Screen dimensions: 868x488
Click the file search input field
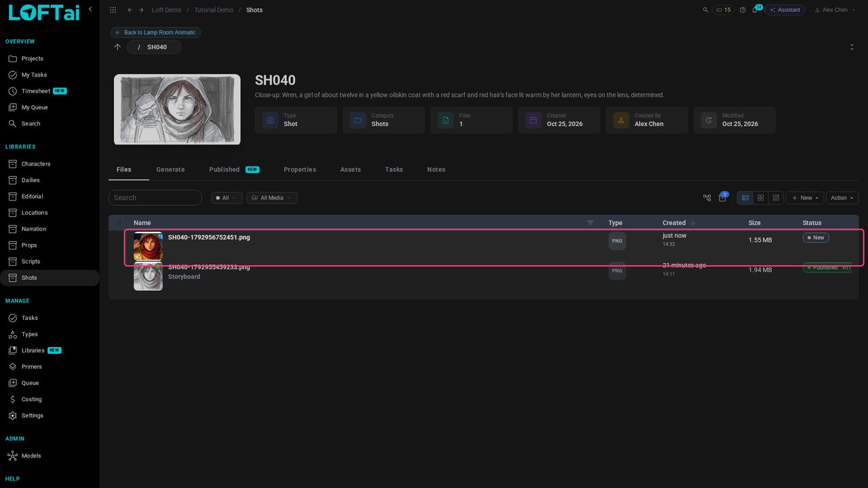coord(155,198)
